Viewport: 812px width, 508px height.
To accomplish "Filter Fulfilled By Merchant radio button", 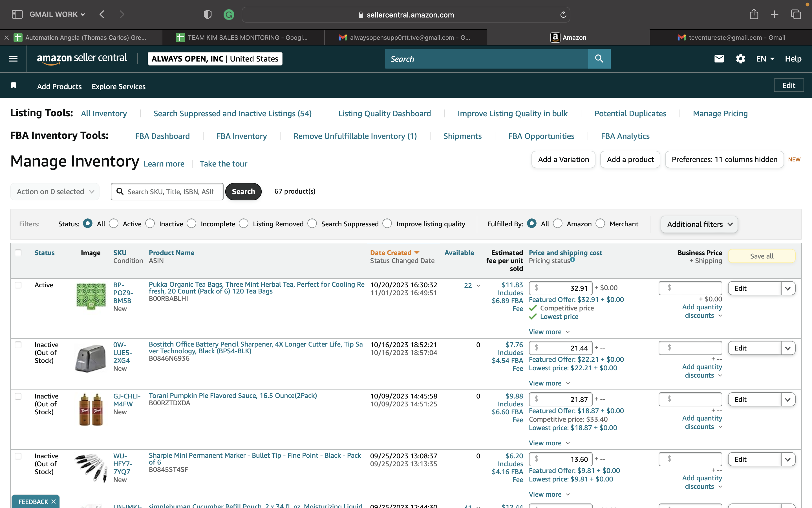I will [x=600, y=224].
